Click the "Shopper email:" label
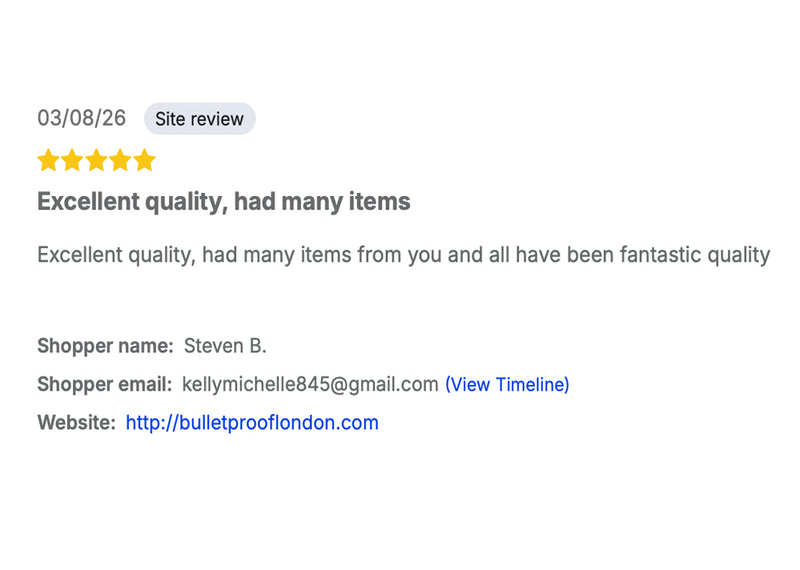 point(105,385)
